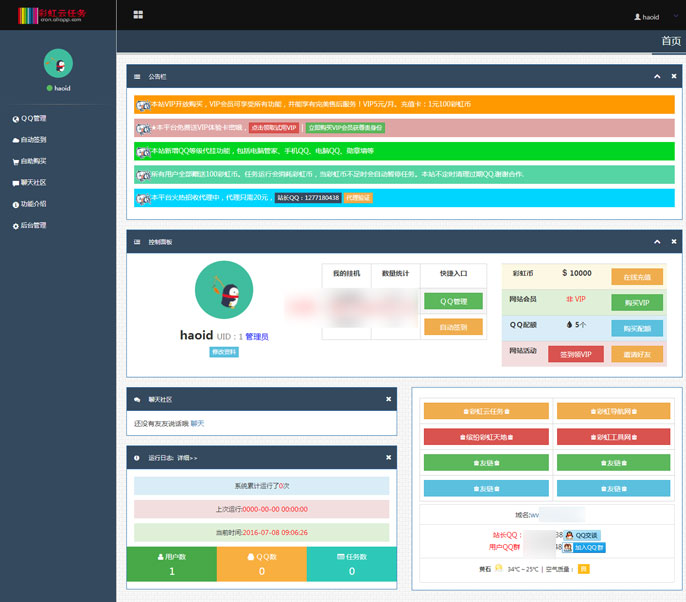Open 聊天社区 chat icon in sidebar
Image resolution: width=686 pixels, height=602 pixels.
[16, 183]
